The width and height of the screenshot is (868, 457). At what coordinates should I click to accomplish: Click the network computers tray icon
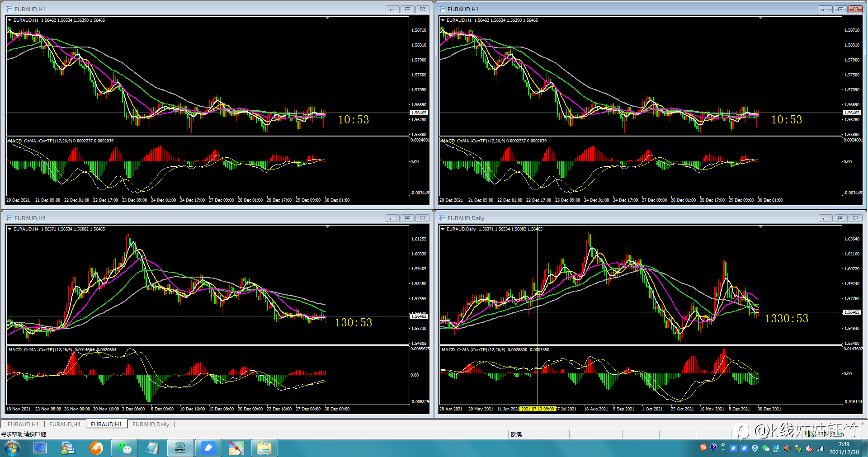(x=777, y=448)
